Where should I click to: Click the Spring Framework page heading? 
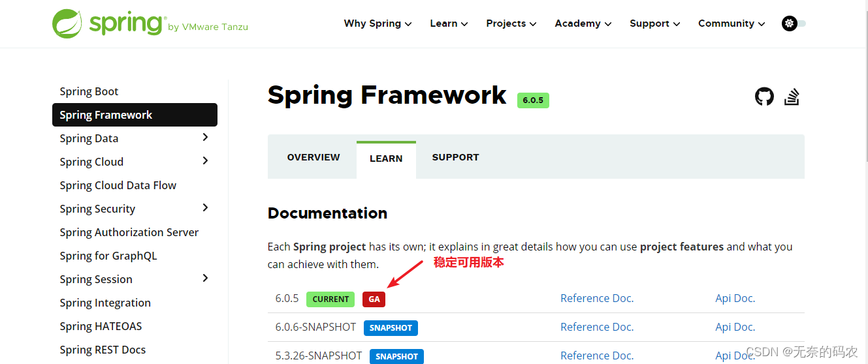click(x=387, y=95)
